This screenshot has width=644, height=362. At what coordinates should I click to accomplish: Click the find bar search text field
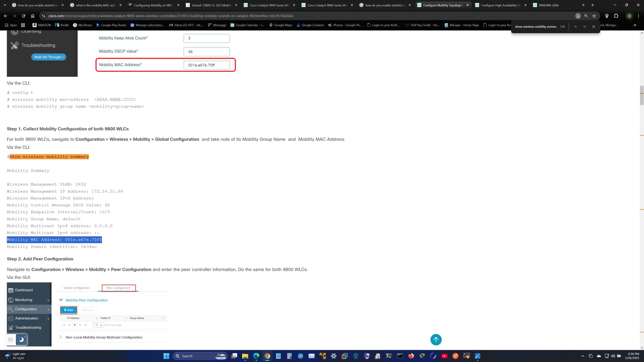pyautogui.click(x=535, y=26)
